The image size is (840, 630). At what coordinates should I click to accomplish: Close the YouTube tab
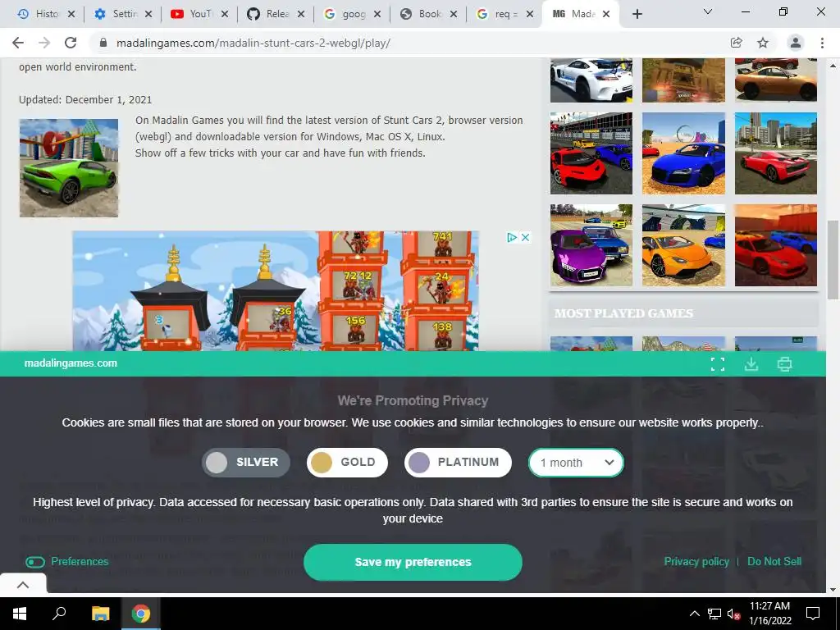click(225, 15)
